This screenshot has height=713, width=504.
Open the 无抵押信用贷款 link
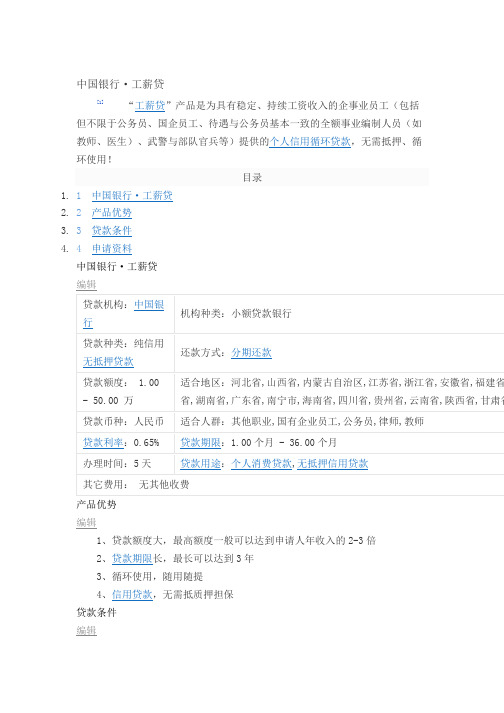(x=333, y=463)
